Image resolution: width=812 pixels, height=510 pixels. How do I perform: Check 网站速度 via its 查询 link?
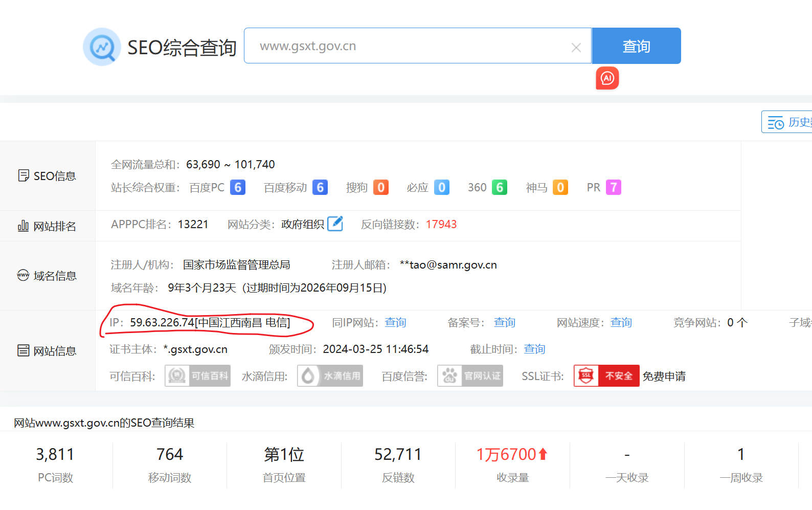pyautogui.click(x=621, y=322)
